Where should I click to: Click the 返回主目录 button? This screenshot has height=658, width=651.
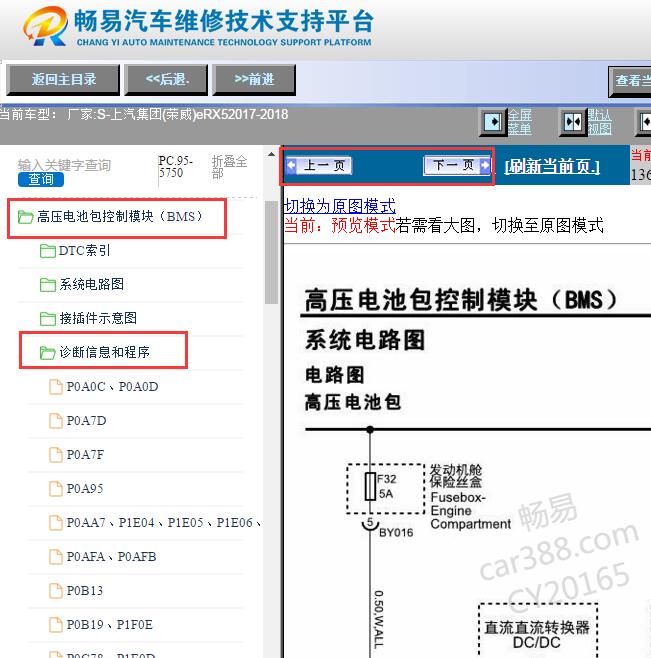click(63, 79)
